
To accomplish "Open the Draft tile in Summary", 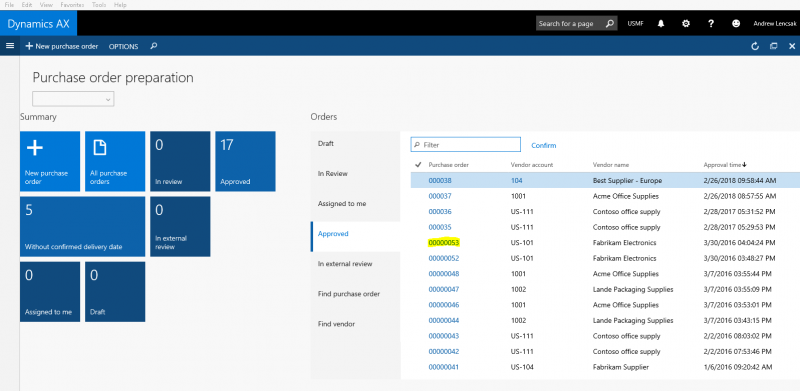I will [115, 292].
